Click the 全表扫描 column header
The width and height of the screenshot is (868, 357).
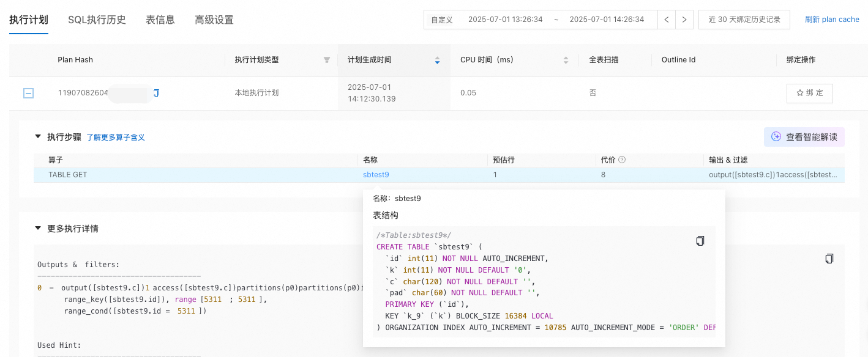pos(604,60)
